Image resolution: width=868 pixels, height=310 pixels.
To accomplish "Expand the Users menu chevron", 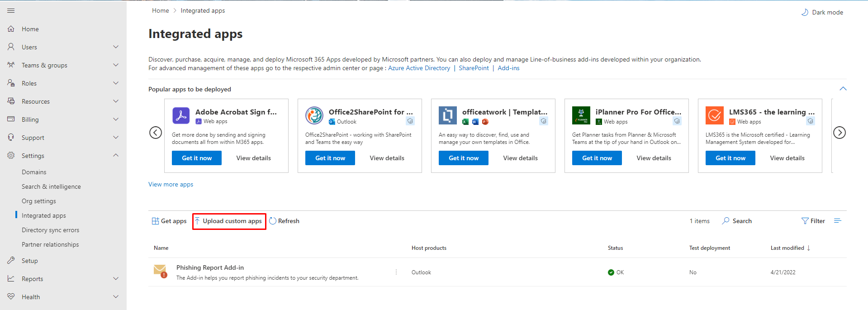I will point(116,47).
